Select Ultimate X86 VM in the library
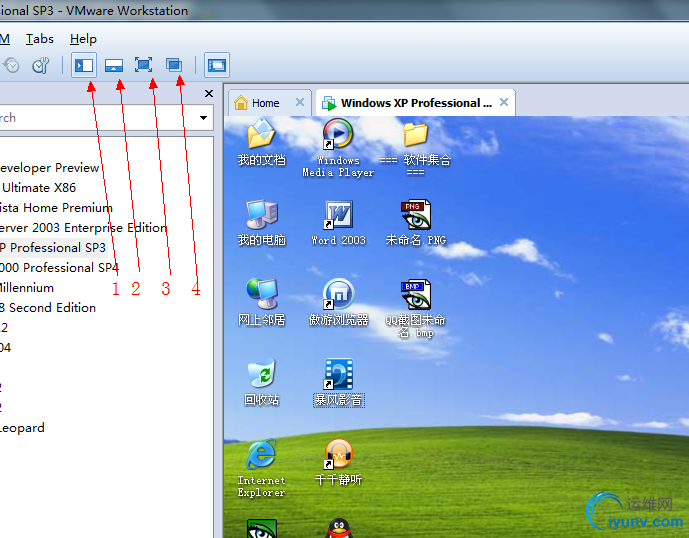689x538 pixels. point(39,188)
